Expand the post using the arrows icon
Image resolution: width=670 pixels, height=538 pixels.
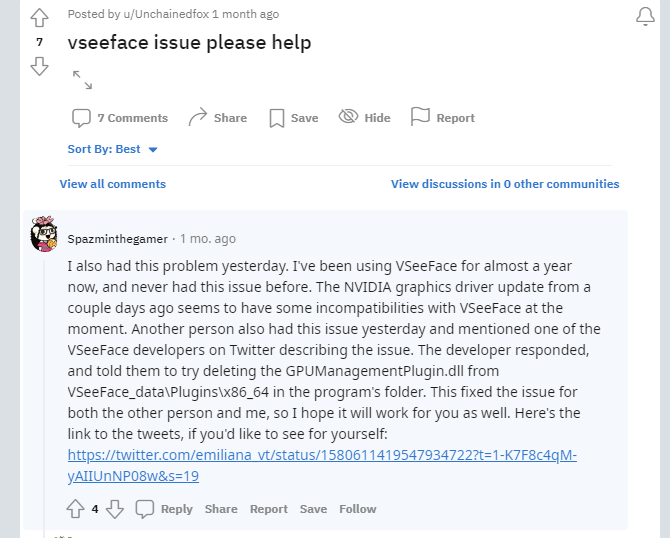point(82,80)
